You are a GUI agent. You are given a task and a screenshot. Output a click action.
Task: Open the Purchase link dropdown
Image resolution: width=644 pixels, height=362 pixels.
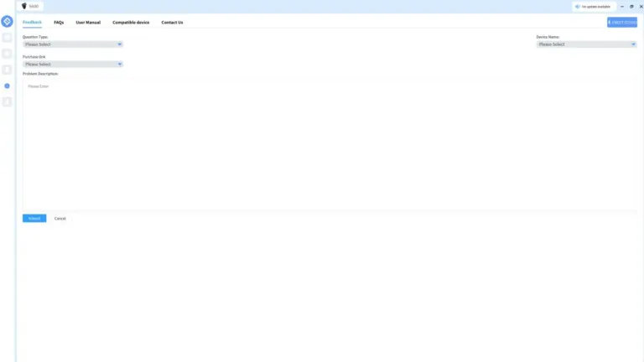[x=73, y=64]
